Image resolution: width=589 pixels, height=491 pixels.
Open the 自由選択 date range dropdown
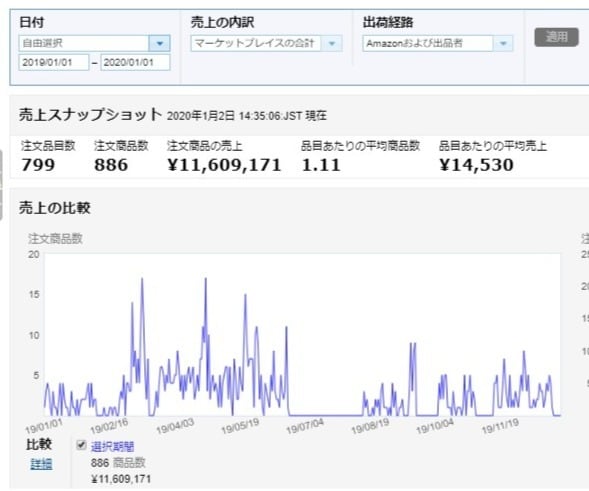(94, 43)
